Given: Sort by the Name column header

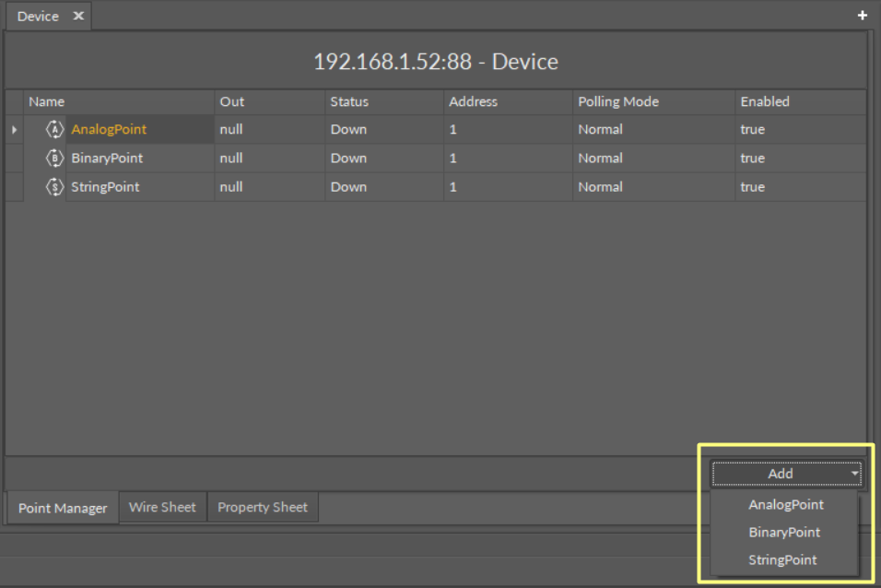Looking at the screenshot, I should [47, 101].
